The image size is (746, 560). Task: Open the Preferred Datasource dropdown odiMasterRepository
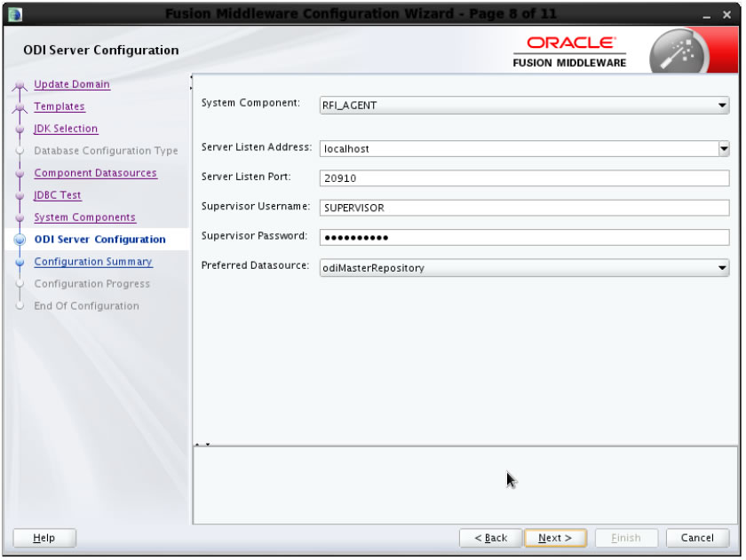(x=524, y=268)
